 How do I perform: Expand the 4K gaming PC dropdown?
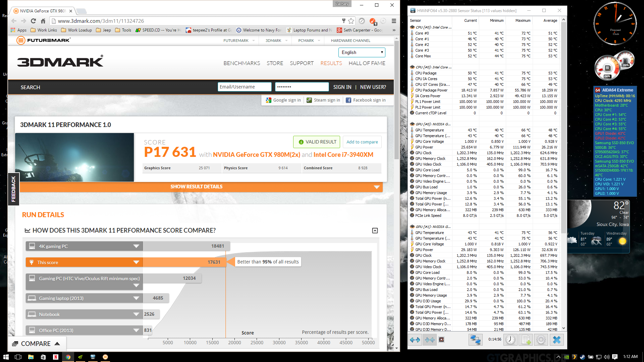pos(136,246)
